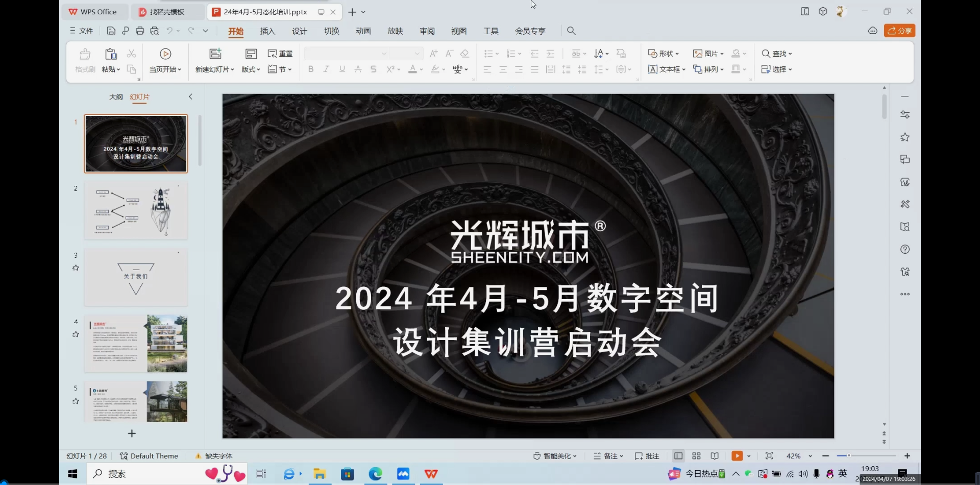The width and height of the screenshot is (980, 485).
Task: Open the Picture (图片) dropdown
Action: [708, 54]
